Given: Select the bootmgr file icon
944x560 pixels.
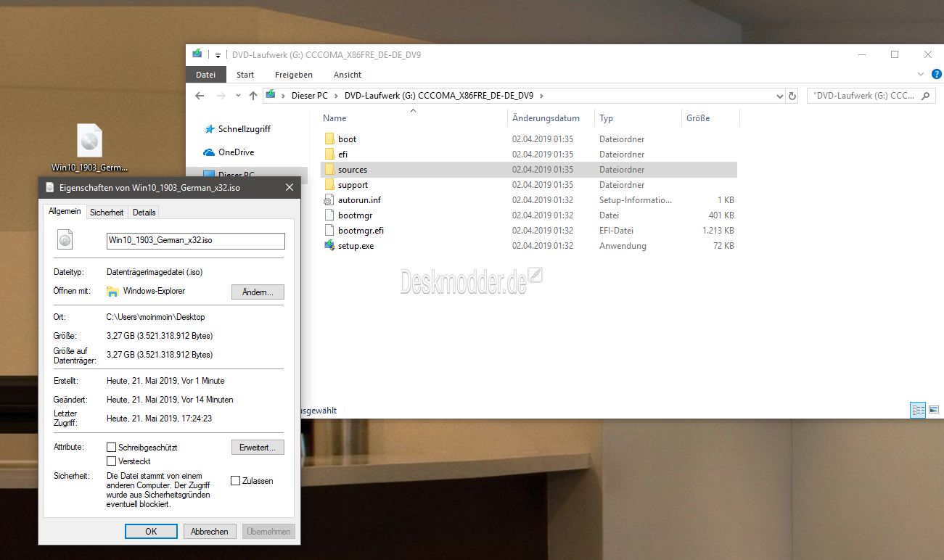Looking at the screenshot, I should click(329, 215).
